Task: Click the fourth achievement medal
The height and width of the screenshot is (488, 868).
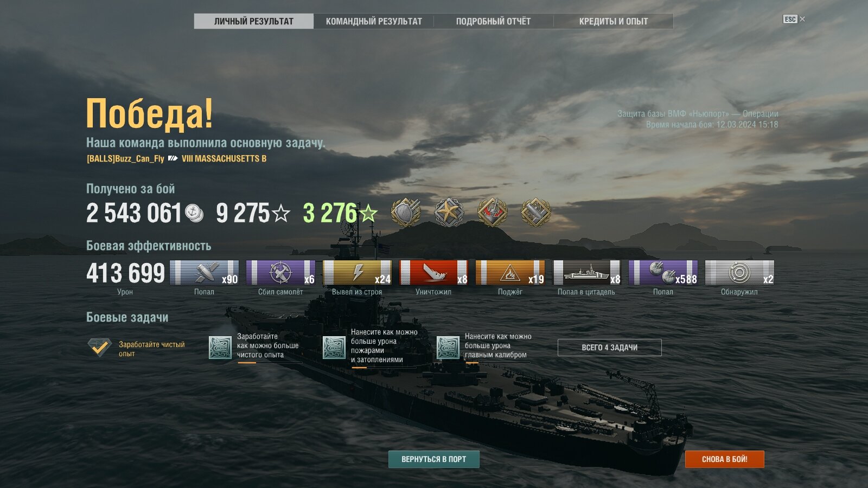Action: 536,212
